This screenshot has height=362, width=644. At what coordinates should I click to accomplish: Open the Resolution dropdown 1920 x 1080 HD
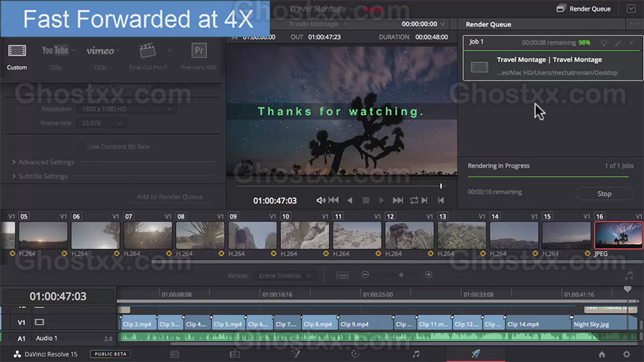pyautogui.click(x=126, y=109)
